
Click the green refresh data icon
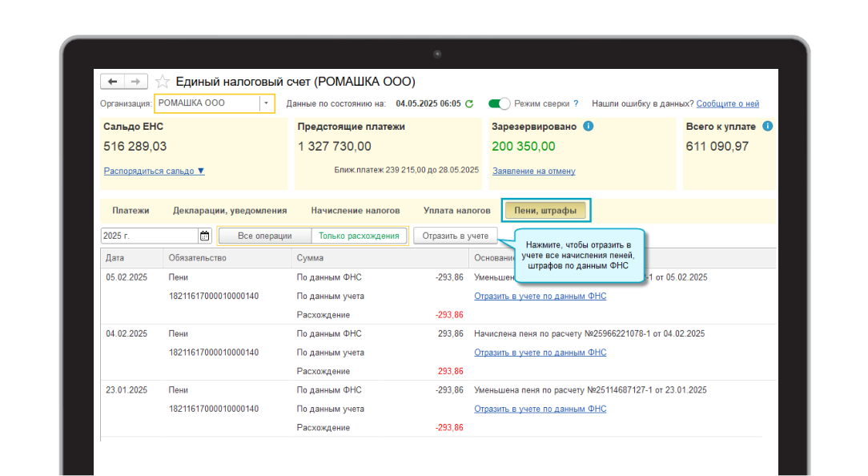coord(469,103)
